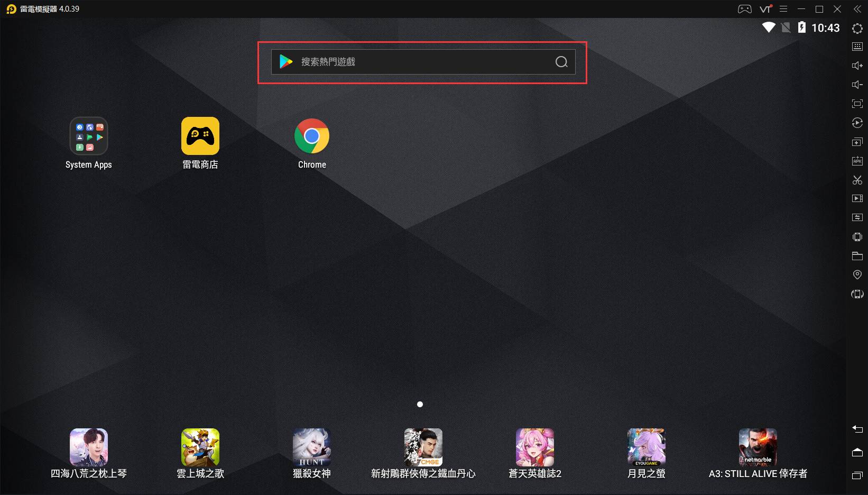
Task: Collapse the sidebar with double chevron
Action: [857, 9]
